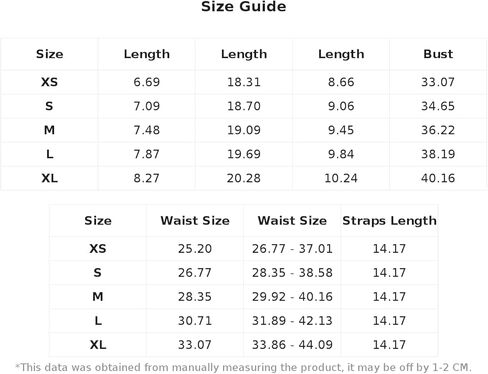488x374 pixels.
Task: Select the 36.22 bust cell
Action: point(438,130)
